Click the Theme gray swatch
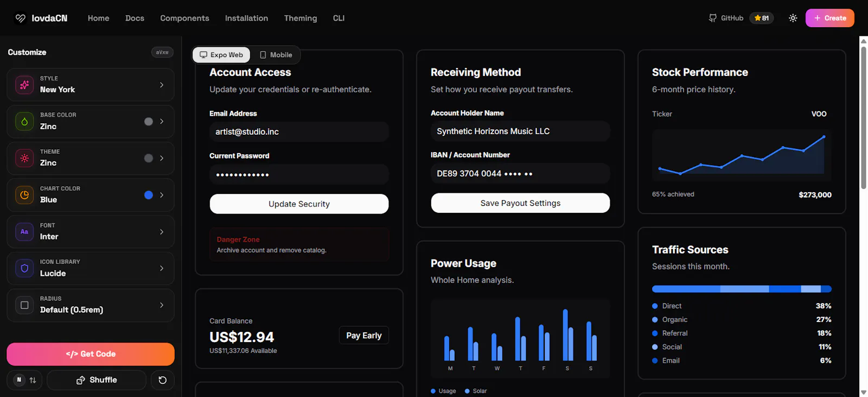The image size is (868, 397). [149, 158]
